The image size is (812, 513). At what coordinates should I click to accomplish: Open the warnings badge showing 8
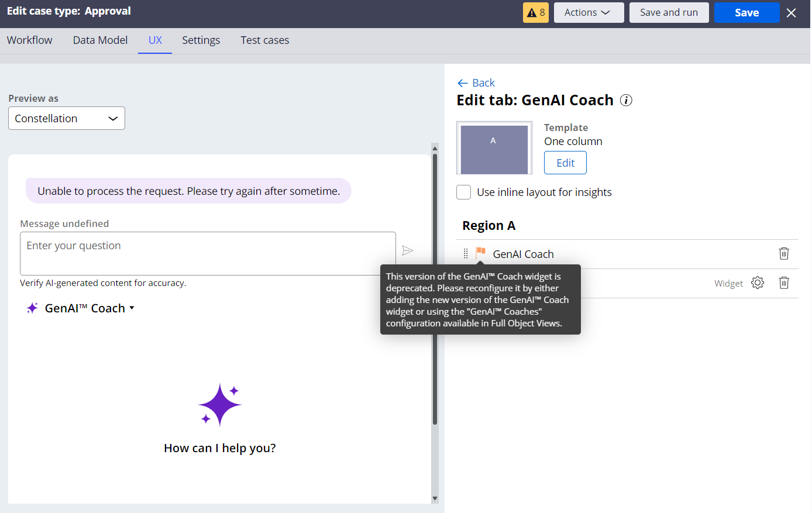pyautogui.click(x=536, y=12)
